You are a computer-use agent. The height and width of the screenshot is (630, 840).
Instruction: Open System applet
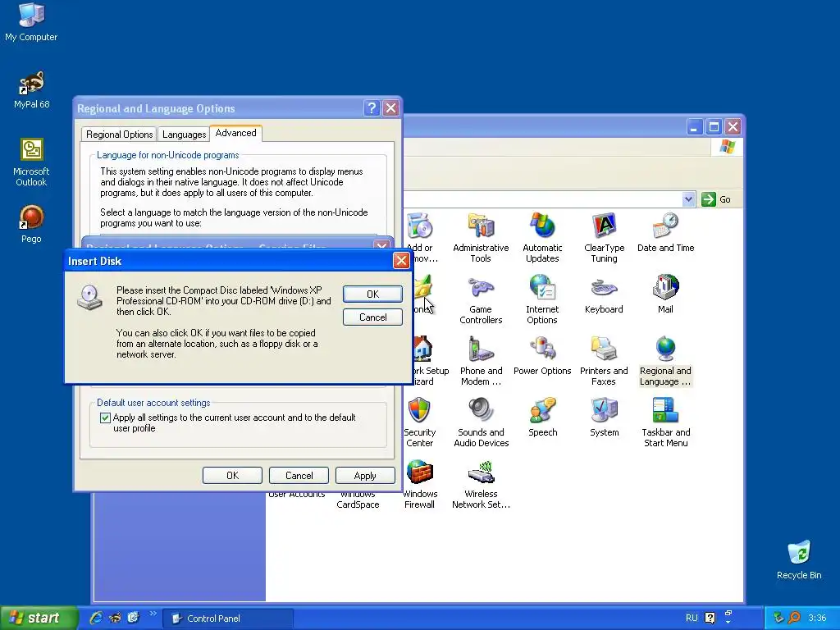[604, 418]
